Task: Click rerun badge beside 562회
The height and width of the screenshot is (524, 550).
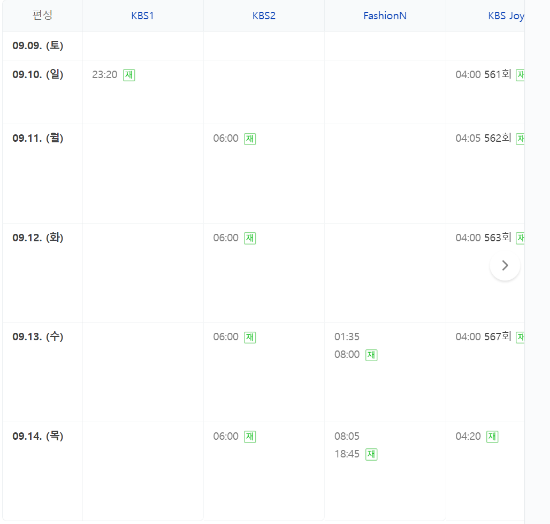Action: (x=520, y=139)
